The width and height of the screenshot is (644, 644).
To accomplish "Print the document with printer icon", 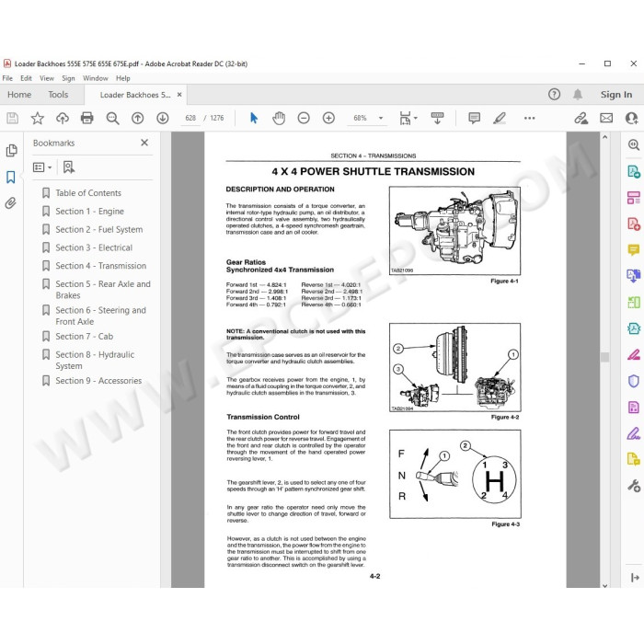I will click(87, 119).
